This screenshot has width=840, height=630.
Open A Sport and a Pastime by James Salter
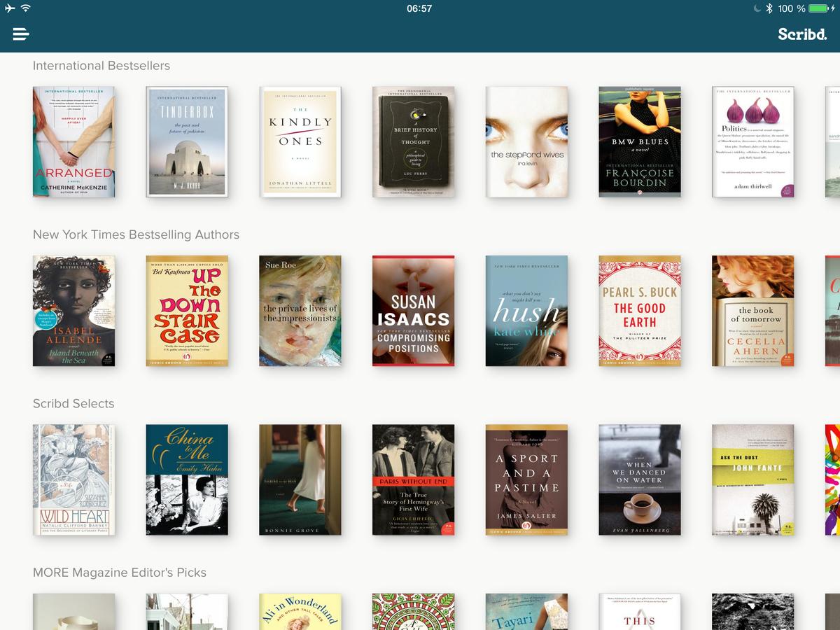526,479
